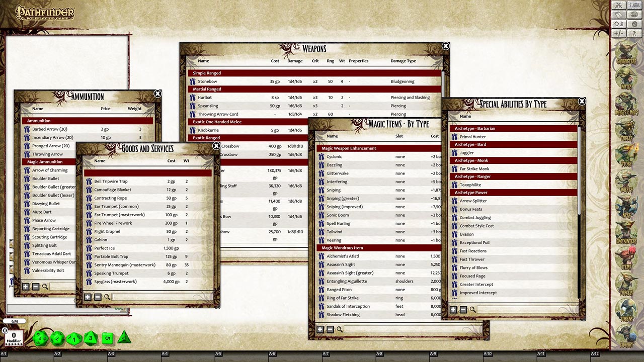The height and width of the screenshot is (362, 644).
Task: Click the plus button in Magic Items window
Action: (x=320, y=329)
